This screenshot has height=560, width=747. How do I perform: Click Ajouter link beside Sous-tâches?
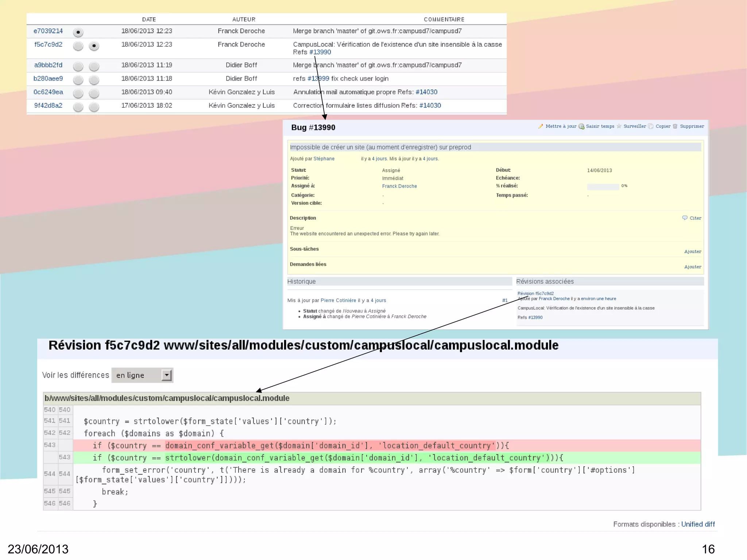(692, 251)
